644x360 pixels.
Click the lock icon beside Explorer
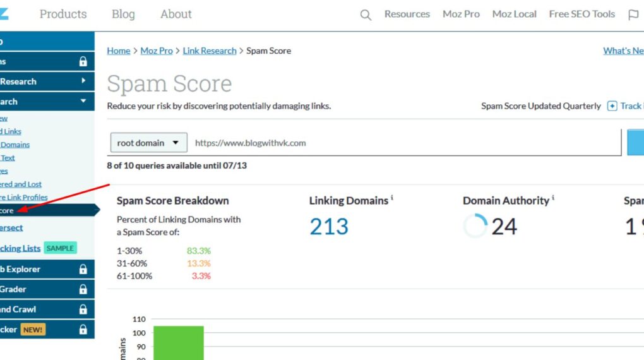(x=83, y=269)
